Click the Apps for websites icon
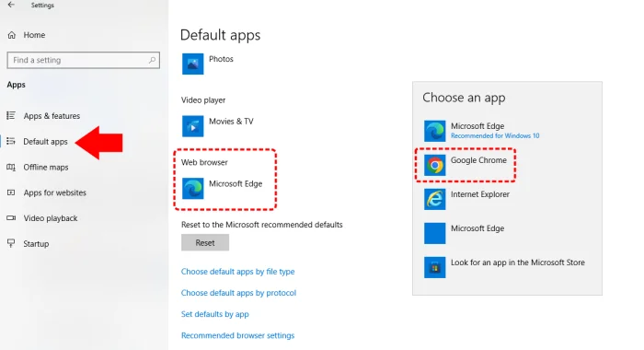Image resolution: width=644 pixels, height=350 pixels. [11, 192]
